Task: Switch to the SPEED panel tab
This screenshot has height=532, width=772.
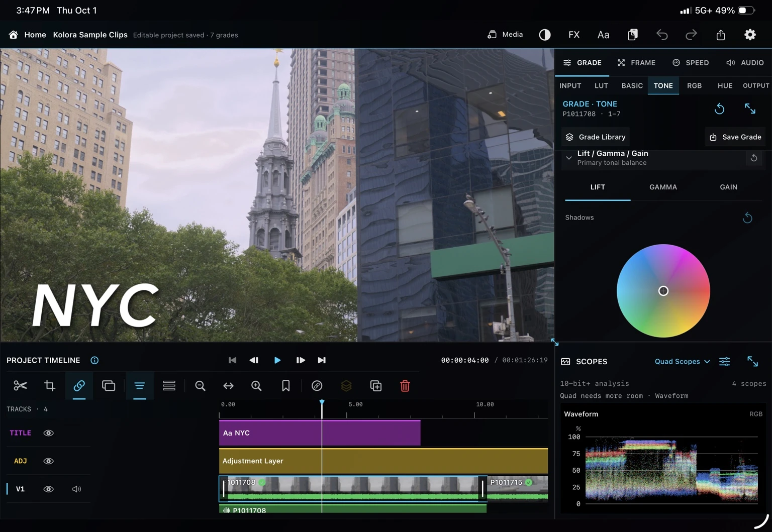Action: pyautogui.click(x=691, y=63)
